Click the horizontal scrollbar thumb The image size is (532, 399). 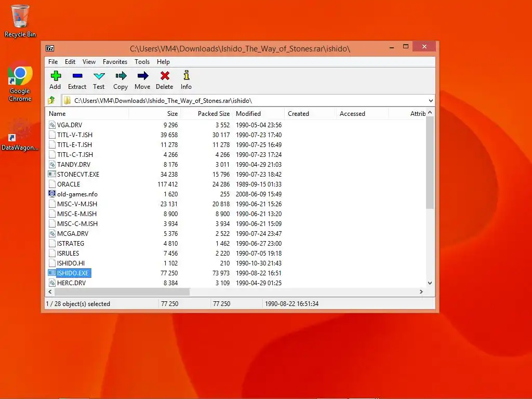122,292
